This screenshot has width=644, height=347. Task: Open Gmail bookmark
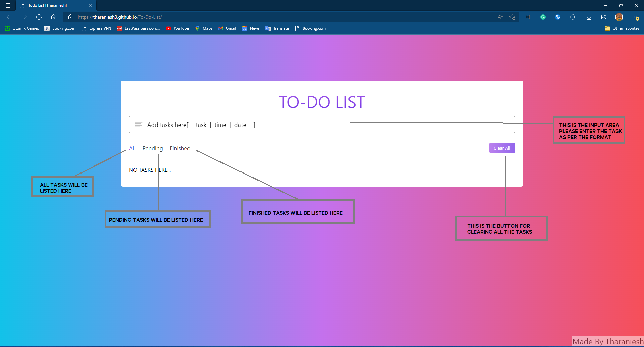227,28
